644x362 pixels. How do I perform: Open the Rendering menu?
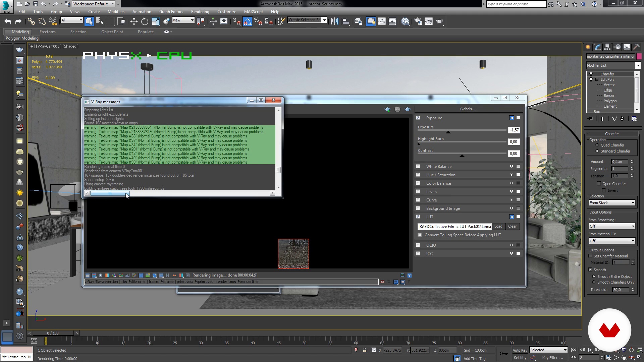point(200,12)
